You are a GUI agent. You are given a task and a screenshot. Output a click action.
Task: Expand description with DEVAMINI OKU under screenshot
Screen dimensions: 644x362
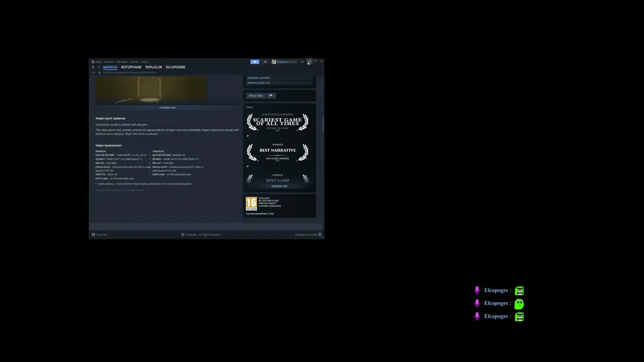[168, 108]
